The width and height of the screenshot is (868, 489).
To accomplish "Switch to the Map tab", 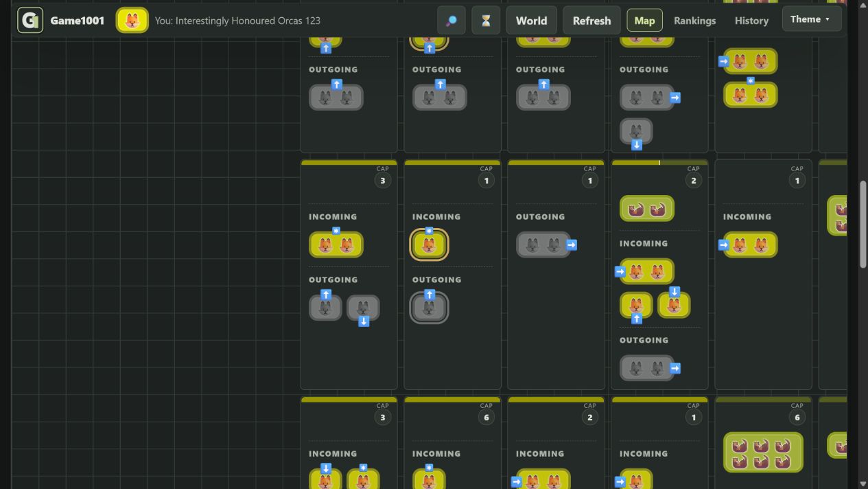I will click(644, 21).
